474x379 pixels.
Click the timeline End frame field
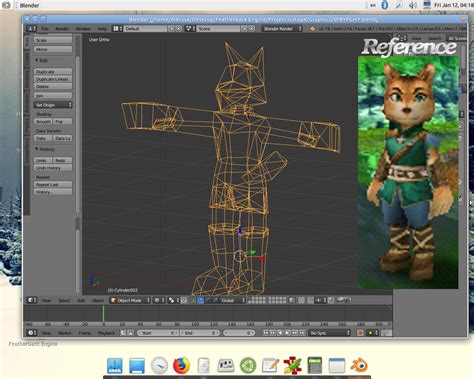200,333
